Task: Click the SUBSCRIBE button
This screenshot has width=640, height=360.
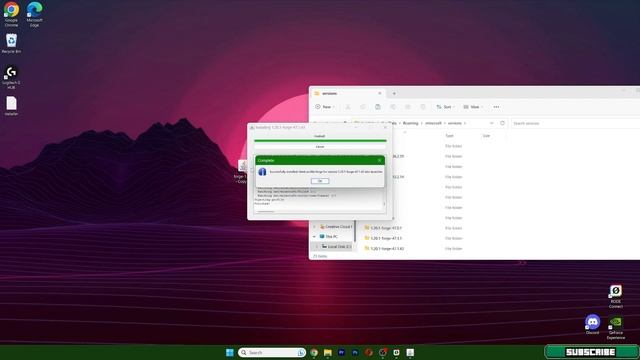Action: [x=591, y=352]
